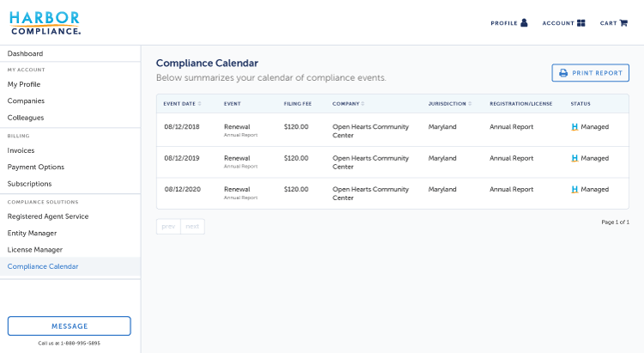
Task: Click Renewal event in 08/12/2020 row
Action: 237,189
